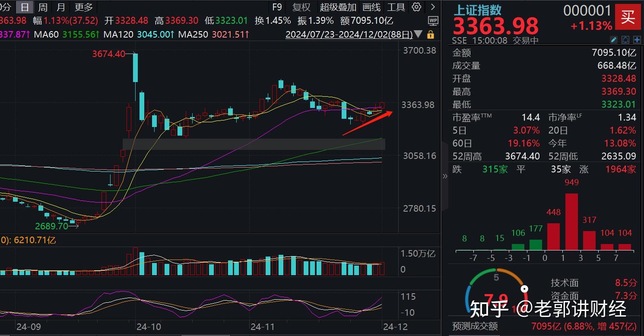The image size is (644, 336).
Task: Click the blue plus icon to add to watchlist
Action: coord(637,39)
